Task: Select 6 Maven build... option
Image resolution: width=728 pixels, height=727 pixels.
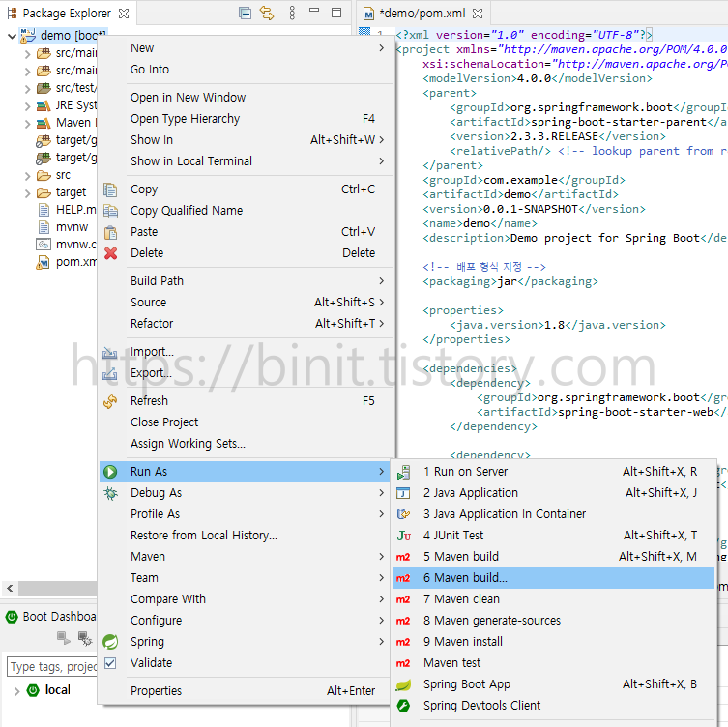Action: [553, 578]
